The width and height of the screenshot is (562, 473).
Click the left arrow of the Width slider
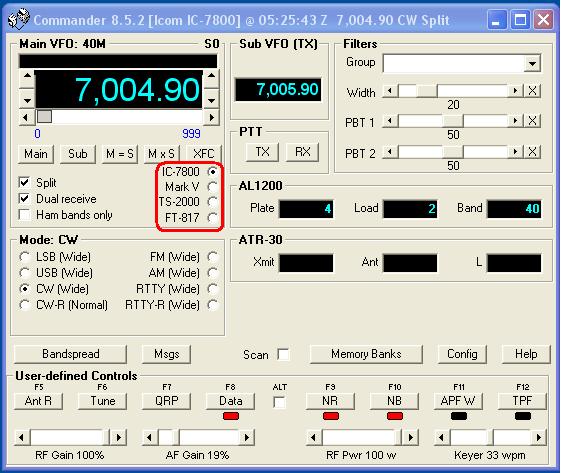point(390,91)
